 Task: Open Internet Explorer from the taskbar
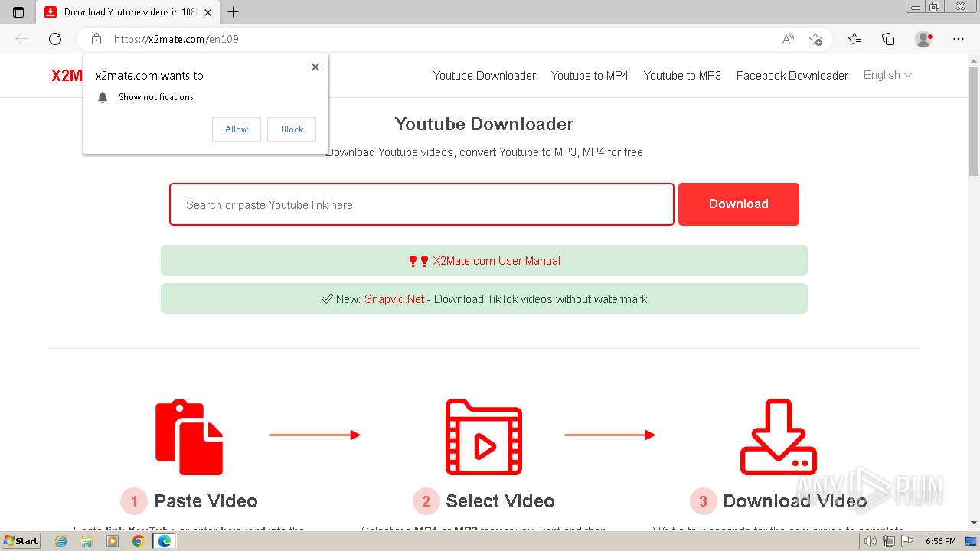pos(61,541)
